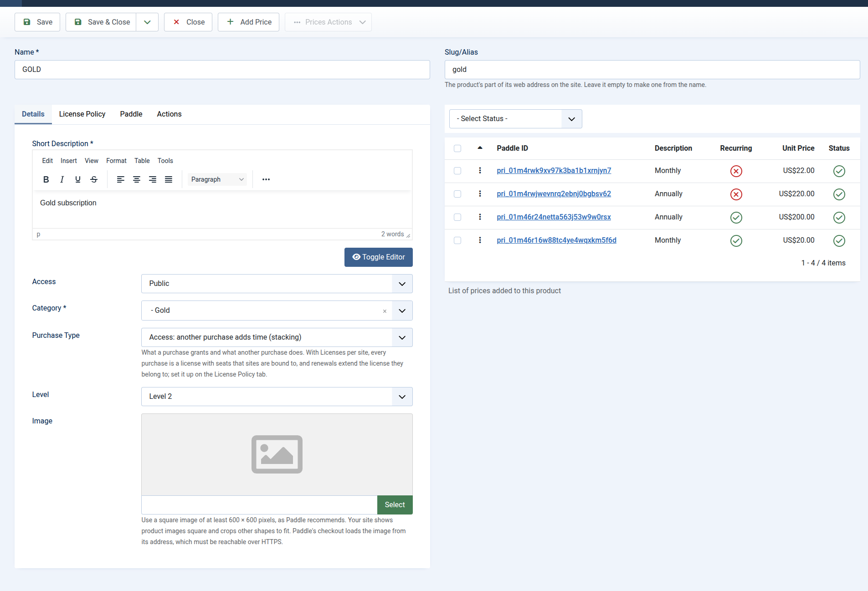Viewport: 868px width, 591px height.
Task: Open row actions for the US$22.00 price
Action: point(480,170)
